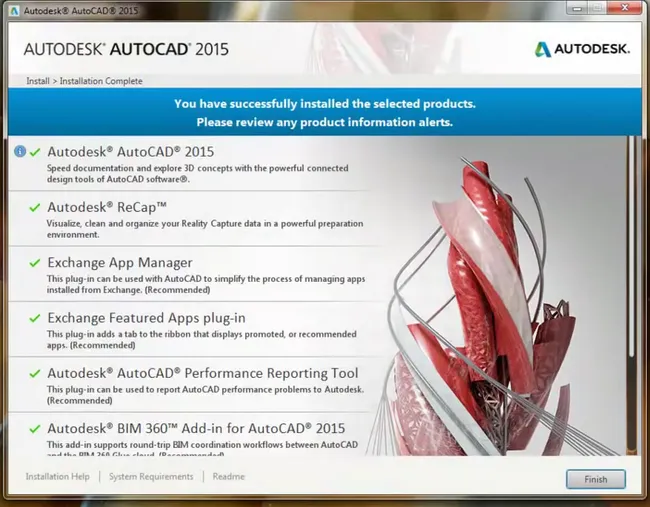The image size is (650, 507).
Task: Click the blue info icon beside AutoCAD 2015
Action: tap(20, 151)
